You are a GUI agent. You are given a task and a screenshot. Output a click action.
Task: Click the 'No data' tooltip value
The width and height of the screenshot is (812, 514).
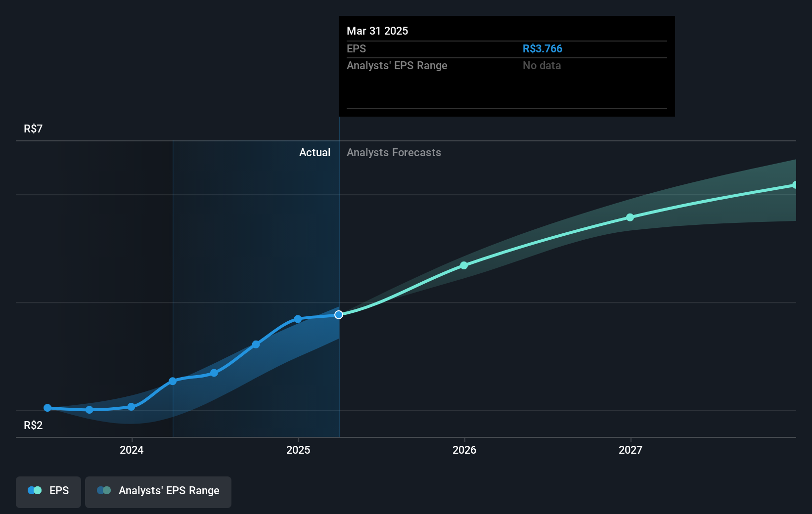(541, 65)
